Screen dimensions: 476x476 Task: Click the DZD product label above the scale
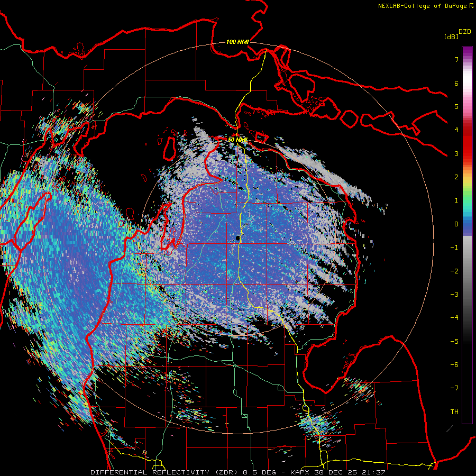coord(465,32)
